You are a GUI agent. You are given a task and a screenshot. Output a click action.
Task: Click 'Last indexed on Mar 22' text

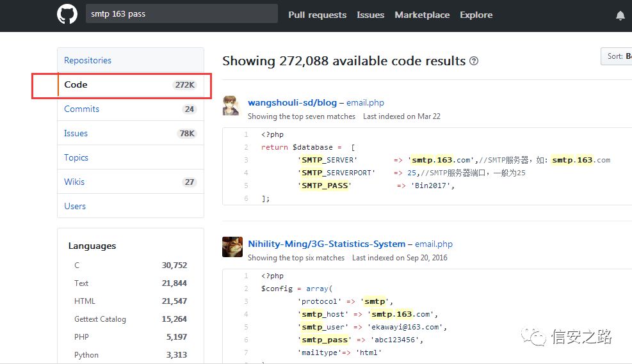401,116
